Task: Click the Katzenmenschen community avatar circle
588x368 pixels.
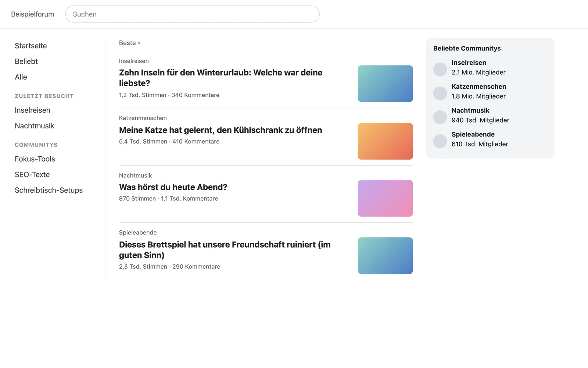Action: [x=440, y=93]
